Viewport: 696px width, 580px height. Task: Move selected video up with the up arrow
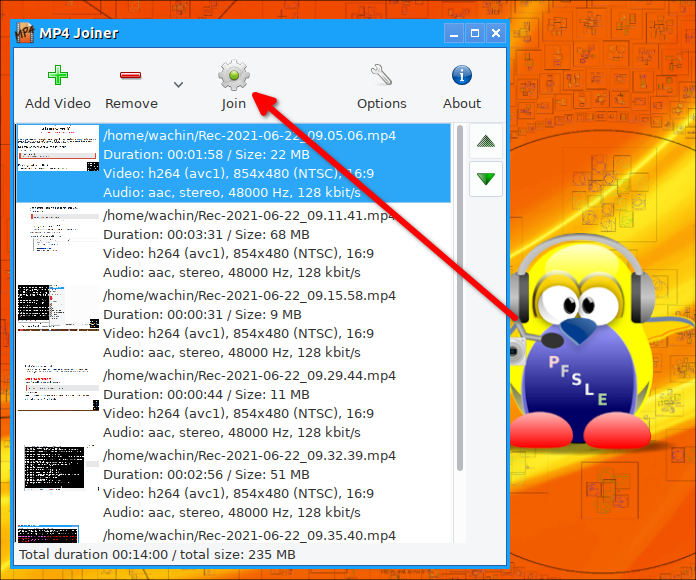[x=486, y=142]
